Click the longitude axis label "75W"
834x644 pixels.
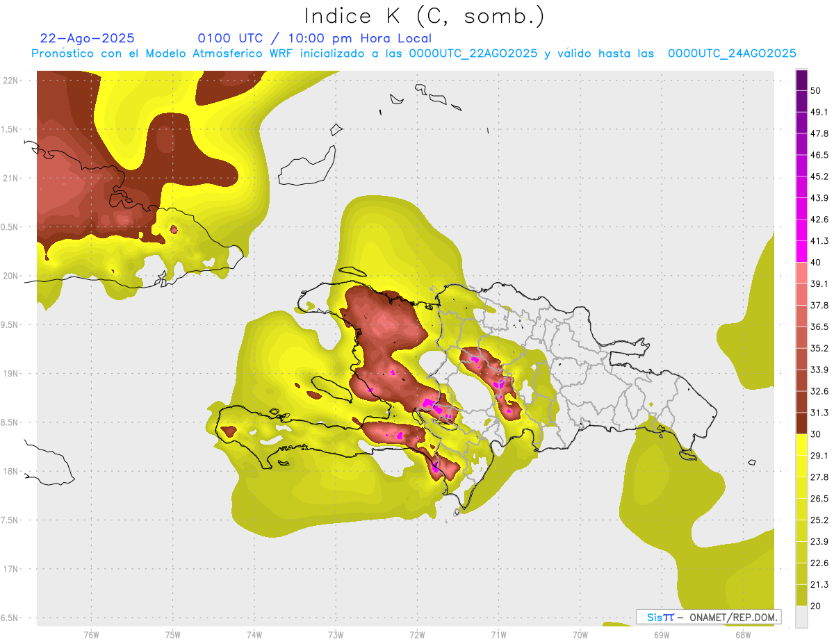pos(172,635)
